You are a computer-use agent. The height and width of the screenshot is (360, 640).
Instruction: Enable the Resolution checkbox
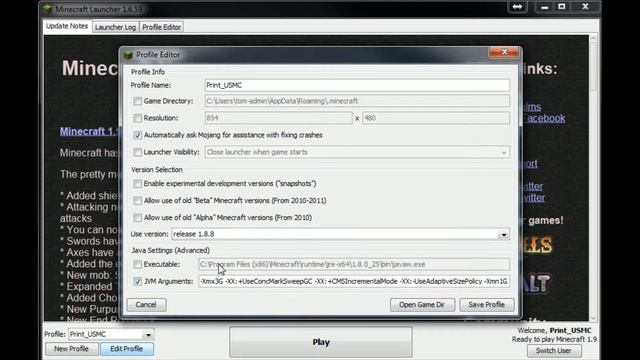138,118
